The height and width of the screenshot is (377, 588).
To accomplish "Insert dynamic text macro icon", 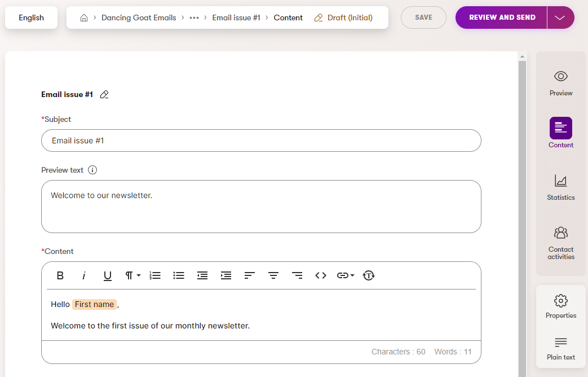I will (x=369, y=275).
